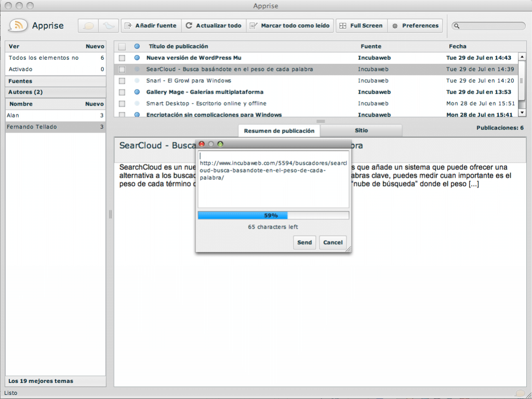Check the box for SearCloud publication row

point(122,70)
